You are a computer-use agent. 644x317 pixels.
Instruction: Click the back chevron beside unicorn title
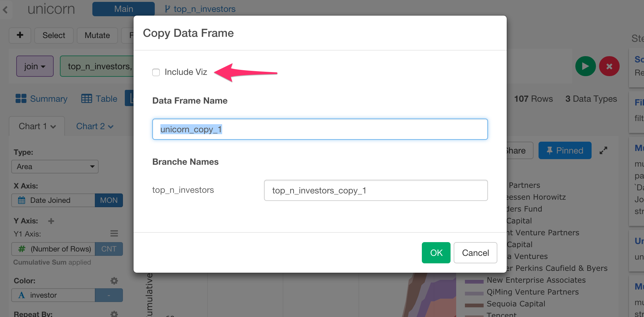[5, 10]
